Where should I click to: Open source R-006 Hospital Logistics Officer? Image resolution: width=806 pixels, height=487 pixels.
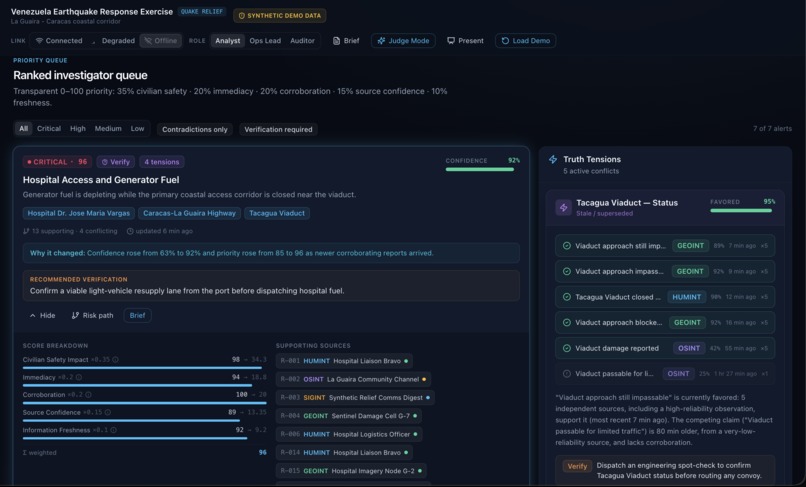(x=349, y=434)
